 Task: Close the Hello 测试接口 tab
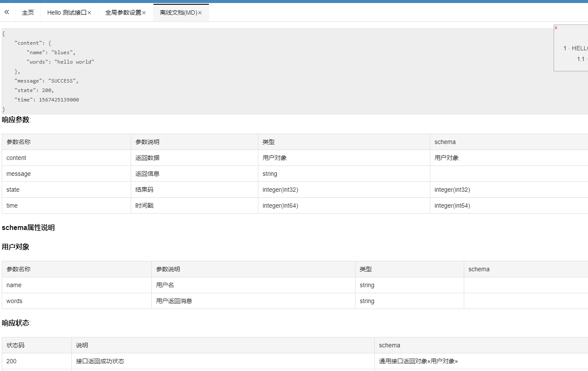pos(89,13)
